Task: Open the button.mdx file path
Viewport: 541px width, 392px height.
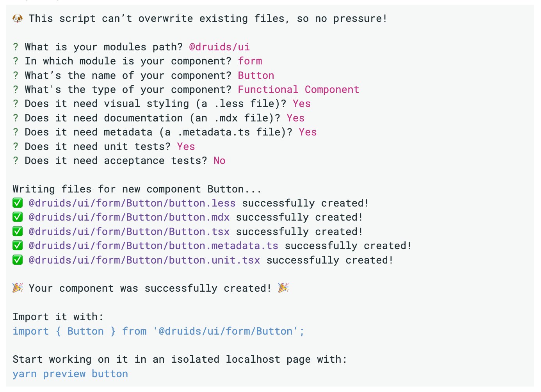Action: point(129,217)
